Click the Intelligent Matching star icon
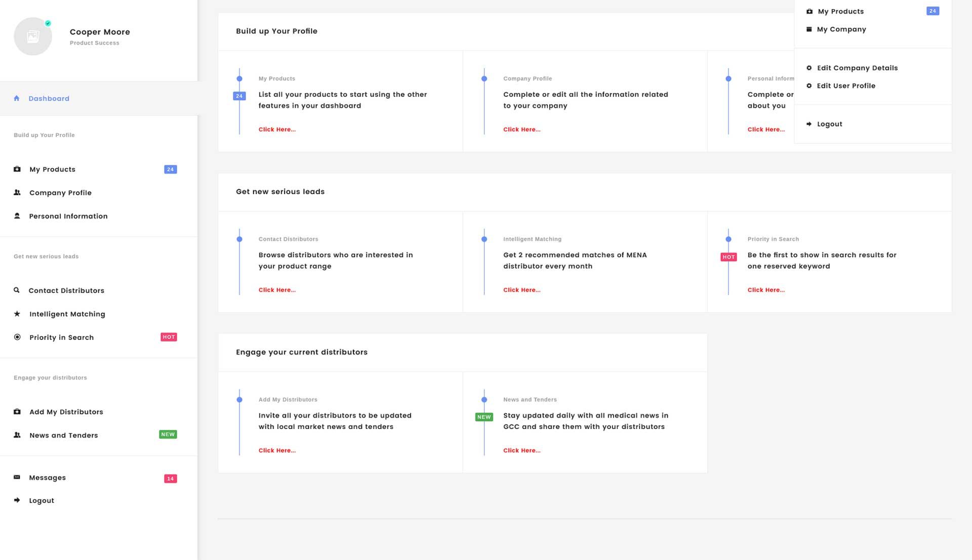 coord(17,314)
